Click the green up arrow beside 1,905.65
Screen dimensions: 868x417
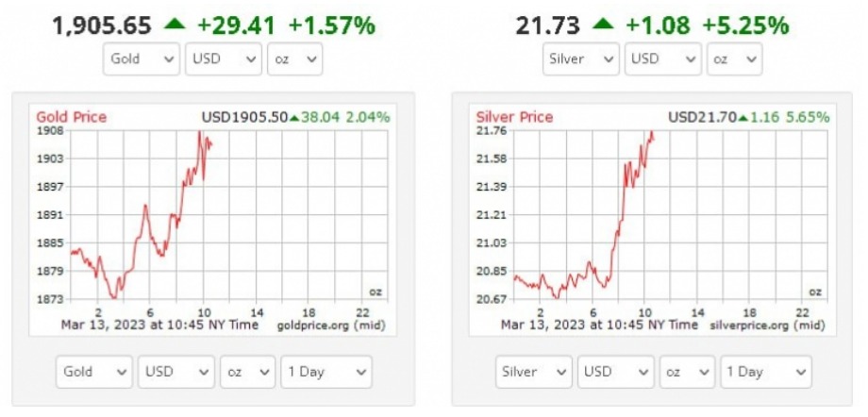click(x=174, y=25)
